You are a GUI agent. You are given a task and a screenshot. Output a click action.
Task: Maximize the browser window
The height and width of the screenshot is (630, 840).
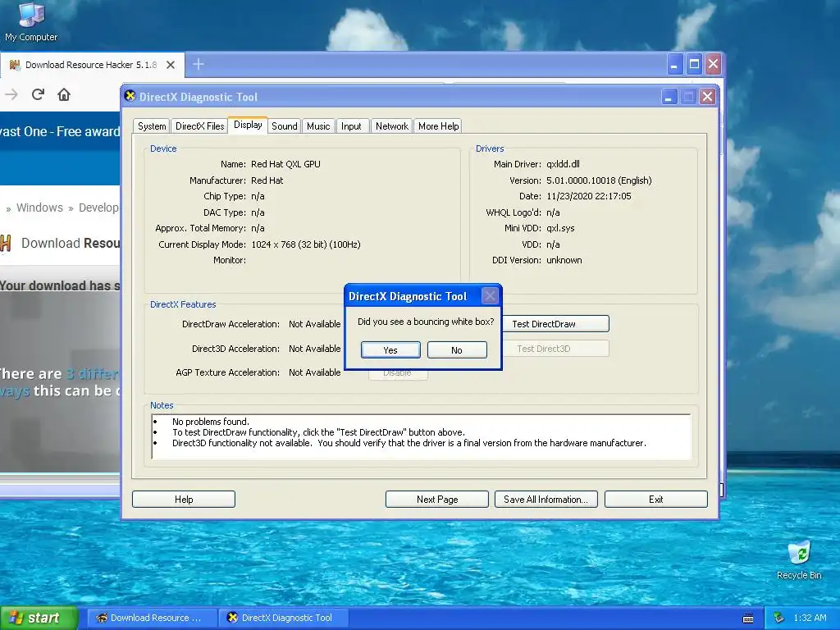(694, 65)
